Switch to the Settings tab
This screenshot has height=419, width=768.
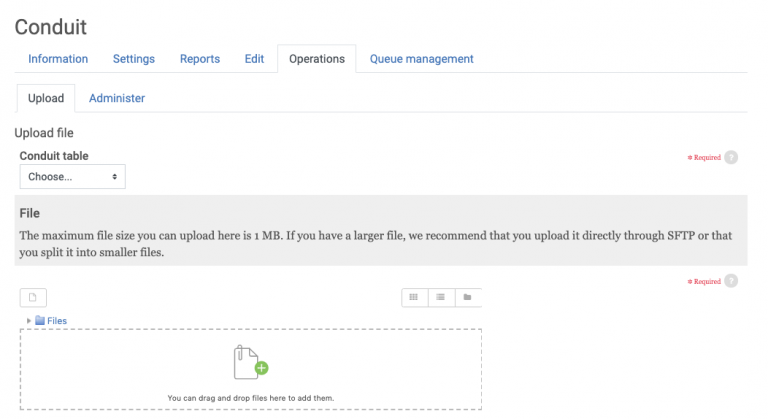pos(134,59)
